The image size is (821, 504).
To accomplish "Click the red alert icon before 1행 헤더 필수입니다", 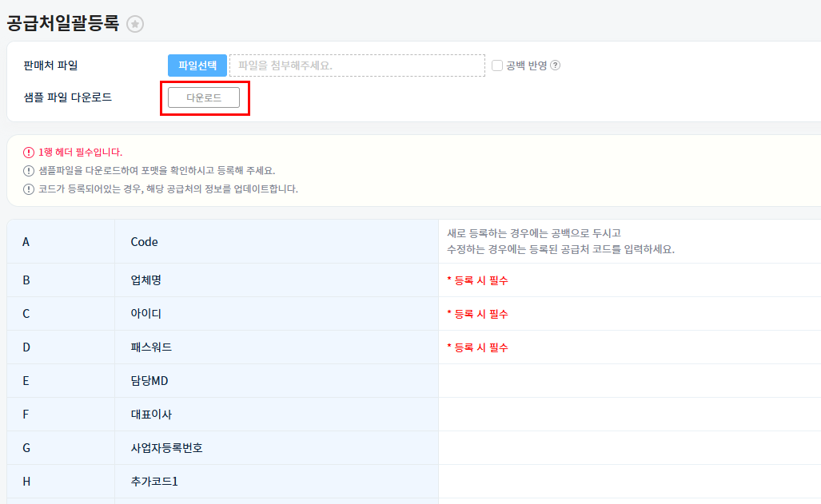I will (30, 152).
